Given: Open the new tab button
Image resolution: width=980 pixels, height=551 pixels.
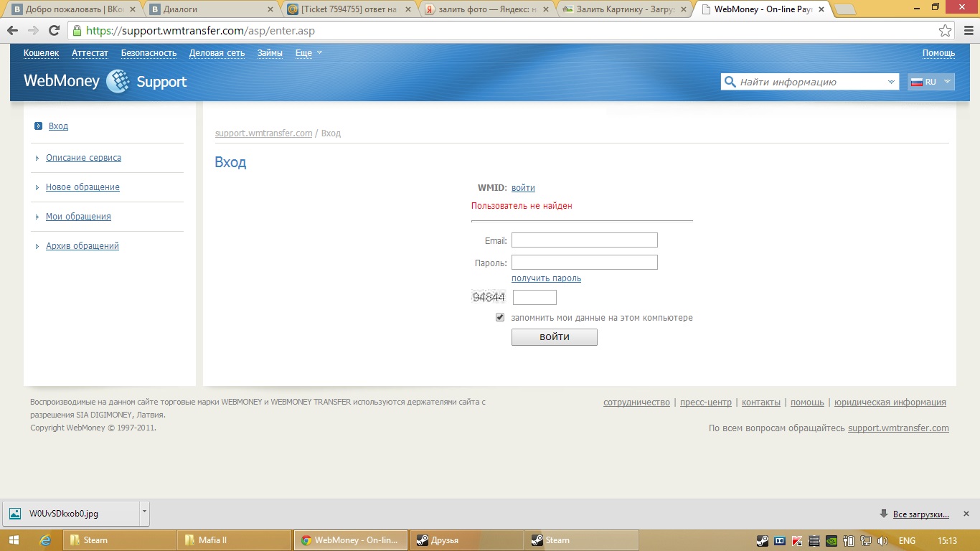Looking at the screenshot, I should click(846, 9).
